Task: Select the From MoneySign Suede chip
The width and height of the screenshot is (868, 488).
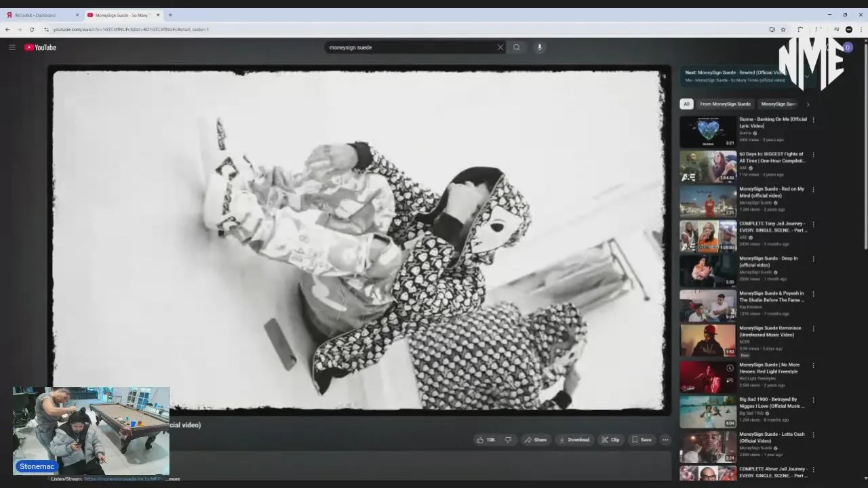Action: click(x=725, y=104)
